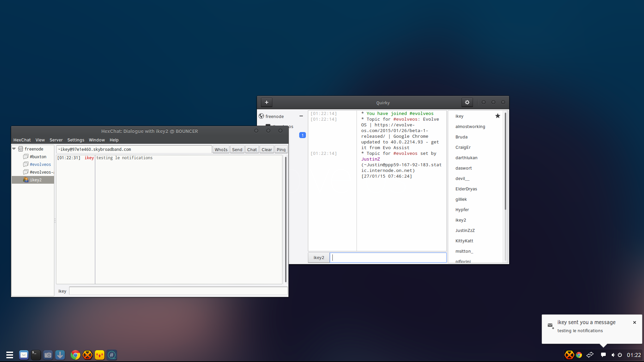644x362 pixels.
Task: Open the download manager blue arrow icon
Action: click(60, 355)
